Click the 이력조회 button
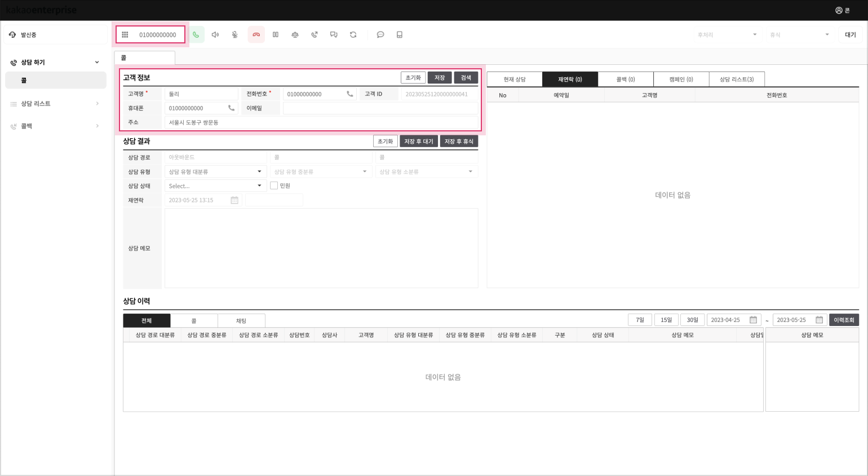This screenshot has width=868, height=476. pos(843,320)
